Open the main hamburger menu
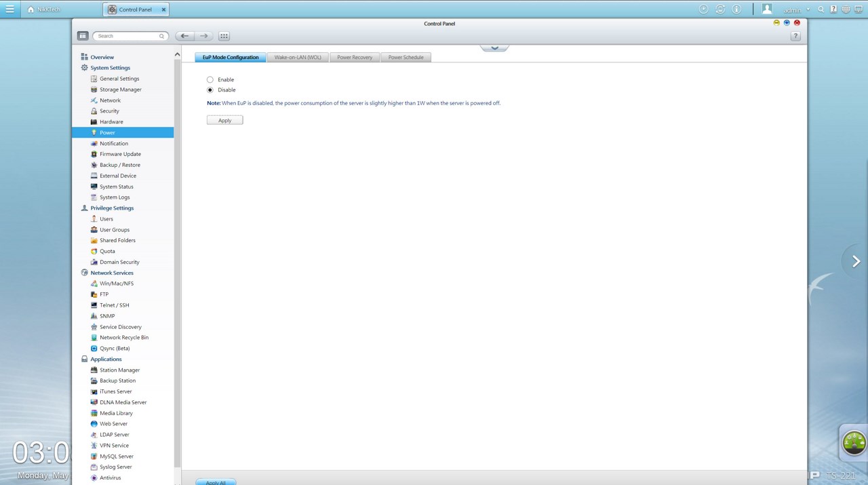The image size is (868, 485). coord(9,9)
